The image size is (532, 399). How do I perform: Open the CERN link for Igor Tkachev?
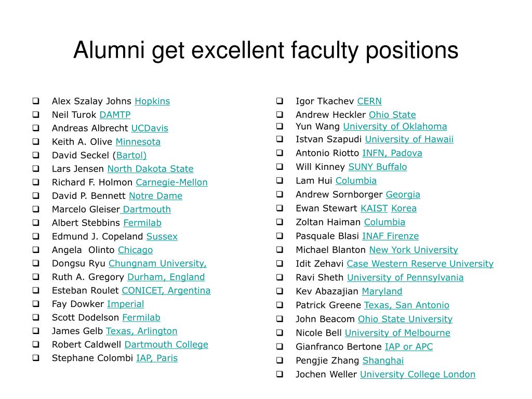tap(369, 101)
